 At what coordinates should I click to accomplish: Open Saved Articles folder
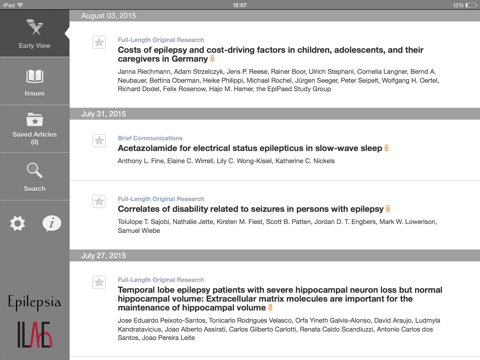34,129
